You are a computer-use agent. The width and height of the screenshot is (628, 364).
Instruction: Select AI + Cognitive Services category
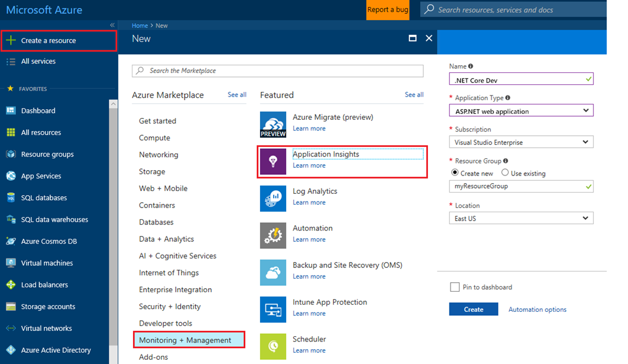click(177, 256)
